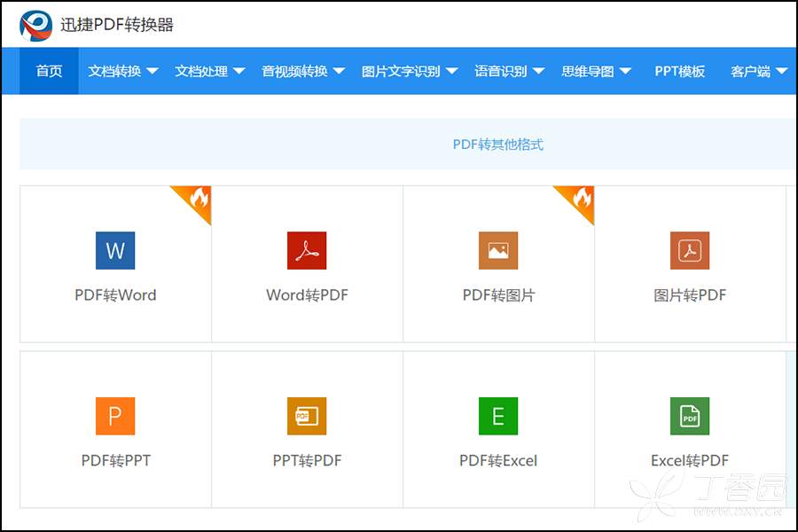Expand the 思维导图 dropdown arrow
The height and width of the screenshot is (532, 798).
click(x=625, y=71)
